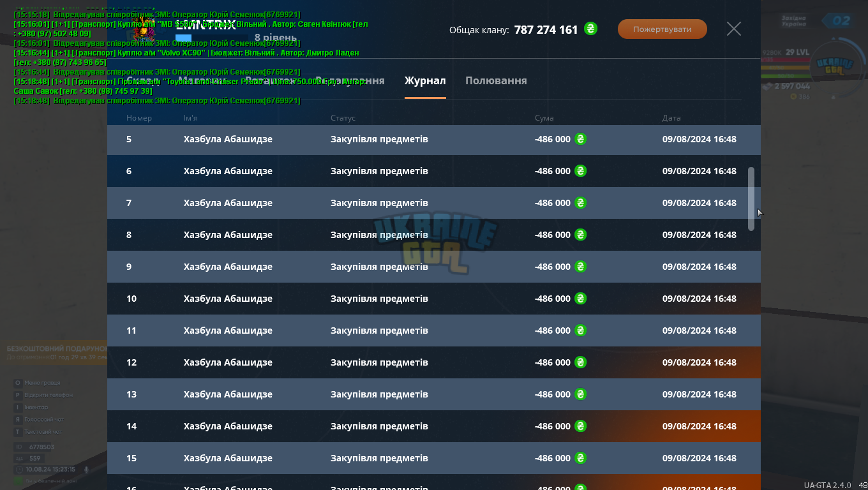The height and width of the screenshot is (490, 868).
Task: Click the player ID 6778503 in HUD
Action: [x=41, y=447]
